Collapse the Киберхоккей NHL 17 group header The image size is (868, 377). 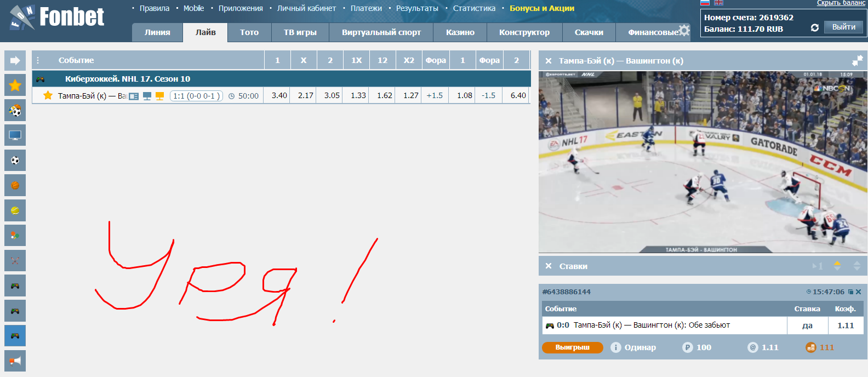(281, 79)
